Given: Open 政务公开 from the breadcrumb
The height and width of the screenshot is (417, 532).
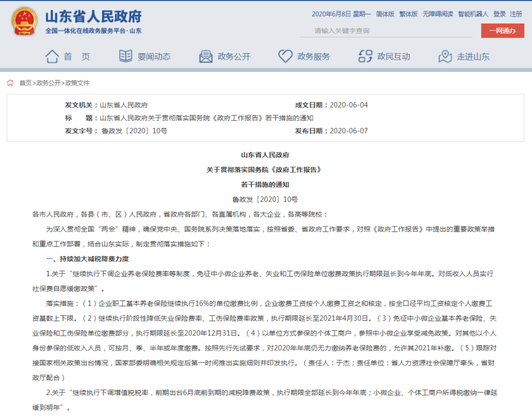Looking at the screenshot, I should [x=49, y=83].
